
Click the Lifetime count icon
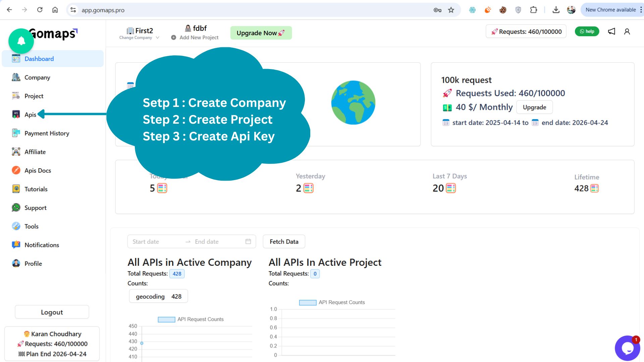click(595, 188)
